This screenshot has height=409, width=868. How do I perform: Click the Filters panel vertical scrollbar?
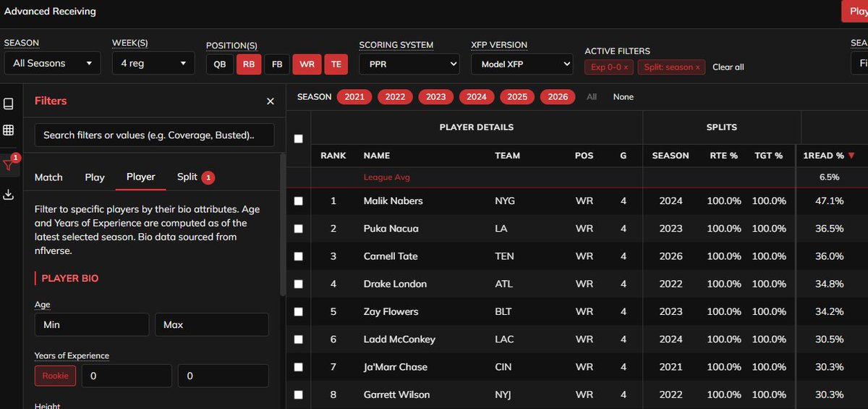[x=283, y=224]
